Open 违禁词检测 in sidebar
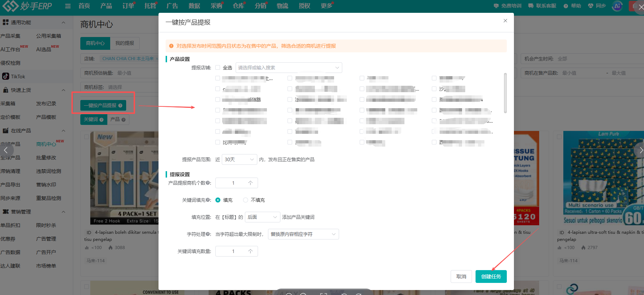The width and height of the screenshot is (644, 295). 49,171
